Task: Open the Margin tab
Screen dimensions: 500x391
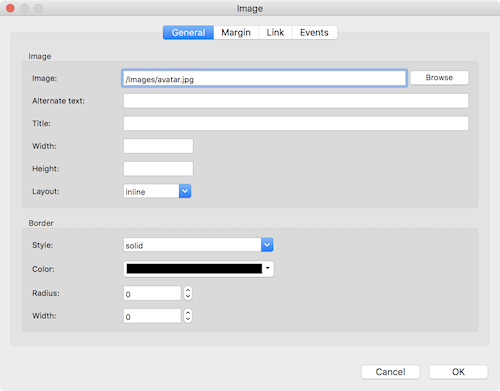Action: [x=236, y=33]
